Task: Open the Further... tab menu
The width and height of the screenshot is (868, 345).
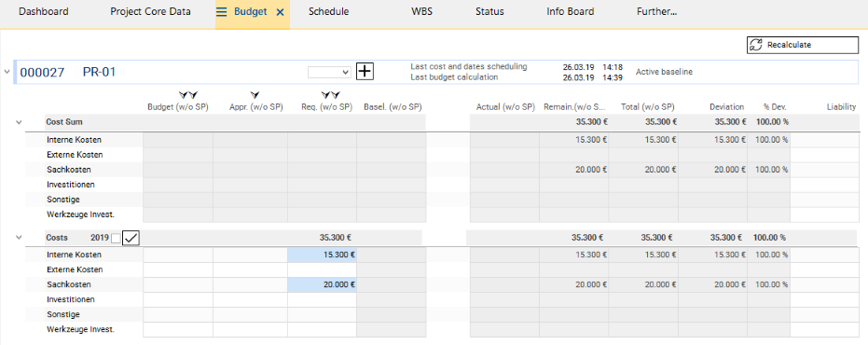Action: 657,11
